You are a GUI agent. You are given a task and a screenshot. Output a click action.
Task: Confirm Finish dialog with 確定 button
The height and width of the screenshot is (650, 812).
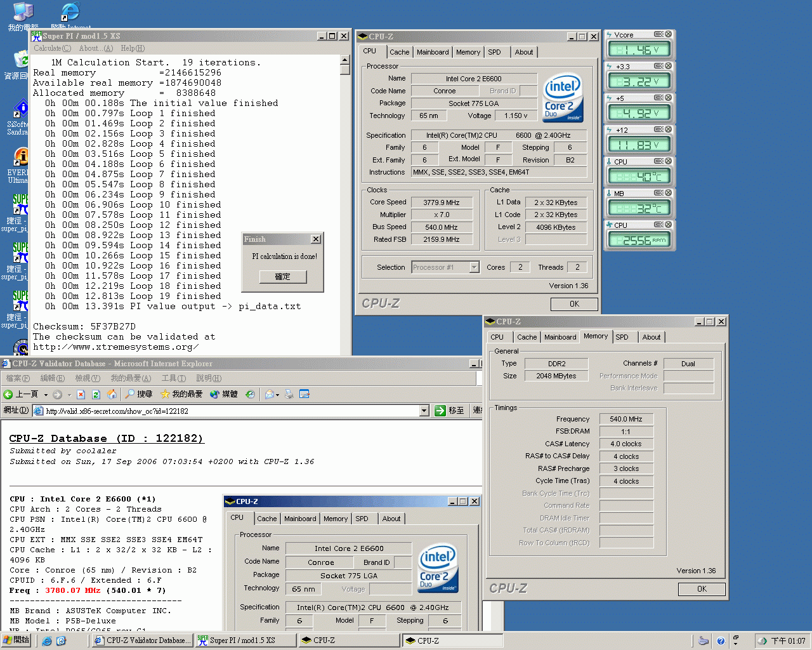click(282, 277)
